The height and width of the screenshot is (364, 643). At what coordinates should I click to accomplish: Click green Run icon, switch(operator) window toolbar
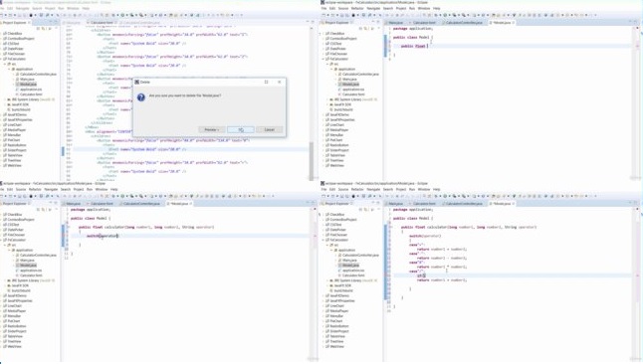(x=122, y=196)
